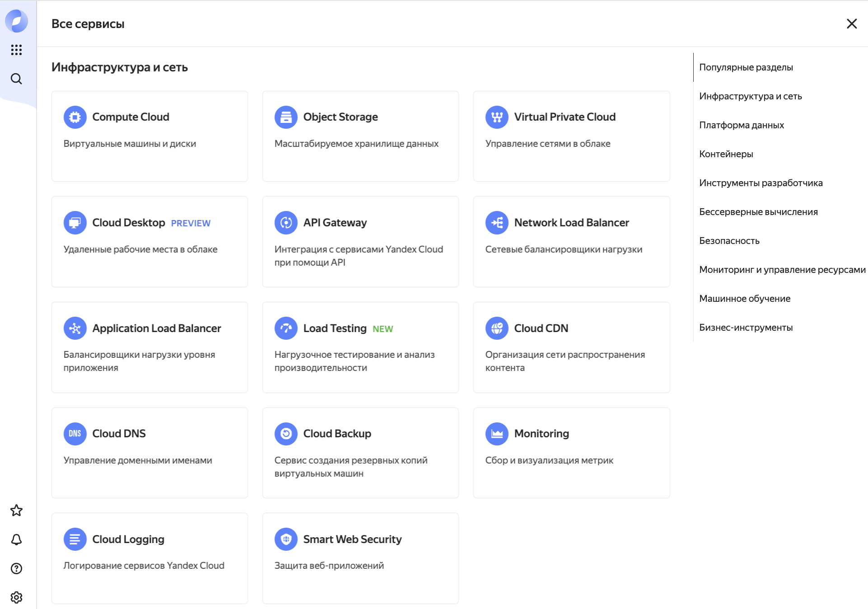Click the Monitoring chart icon
This screenshot has width=868, height=609.
point(497,434)
